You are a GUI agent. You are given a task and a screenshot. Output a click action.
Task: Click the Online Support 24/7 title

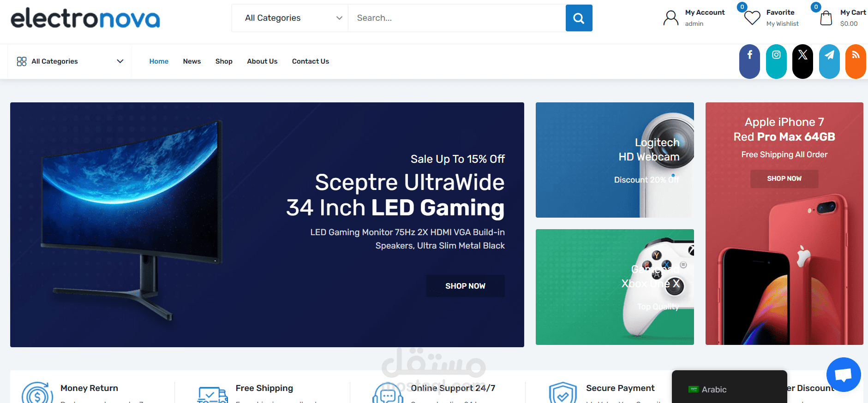pos(453,388)
